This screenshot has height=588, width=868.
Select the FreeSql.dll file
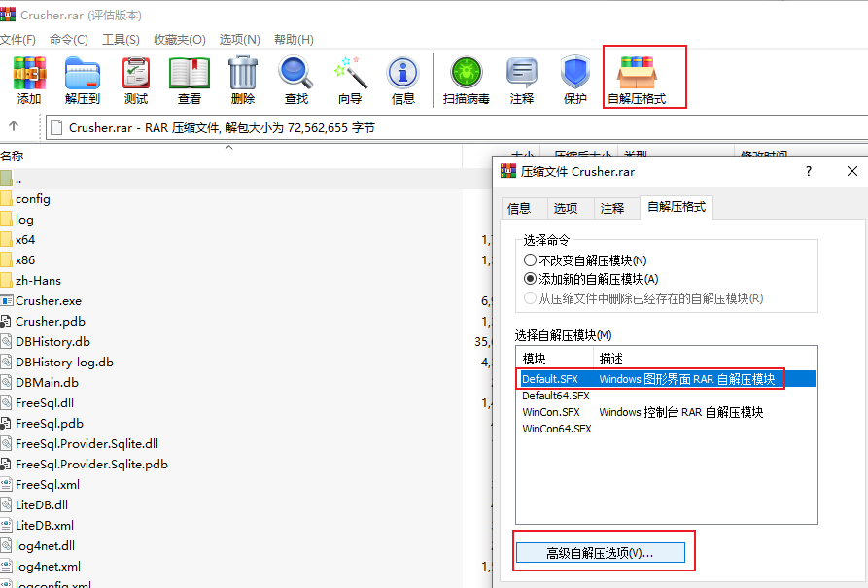[45, 403]
